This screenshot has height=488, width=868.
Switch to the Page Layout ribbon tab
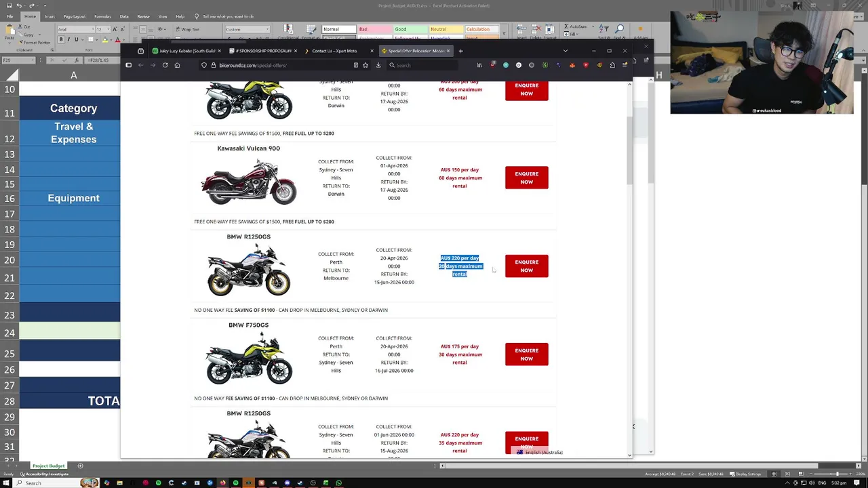tap(75, 16)
